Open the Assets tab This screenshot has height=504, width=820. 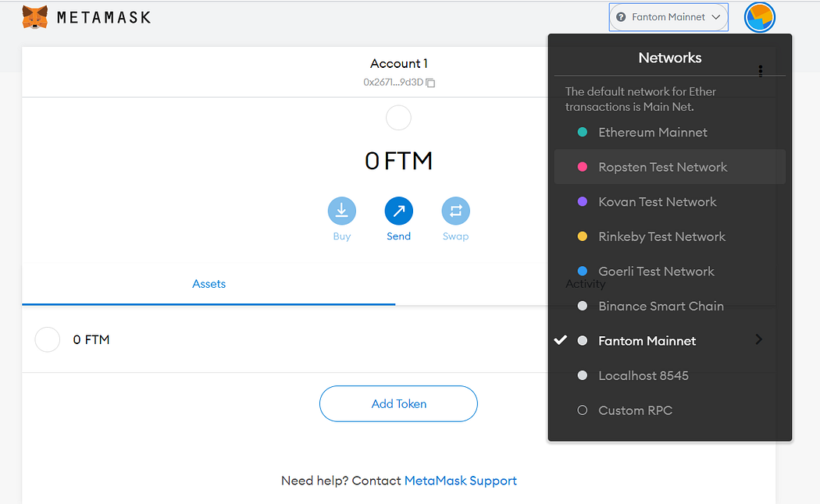pos(209,284)
